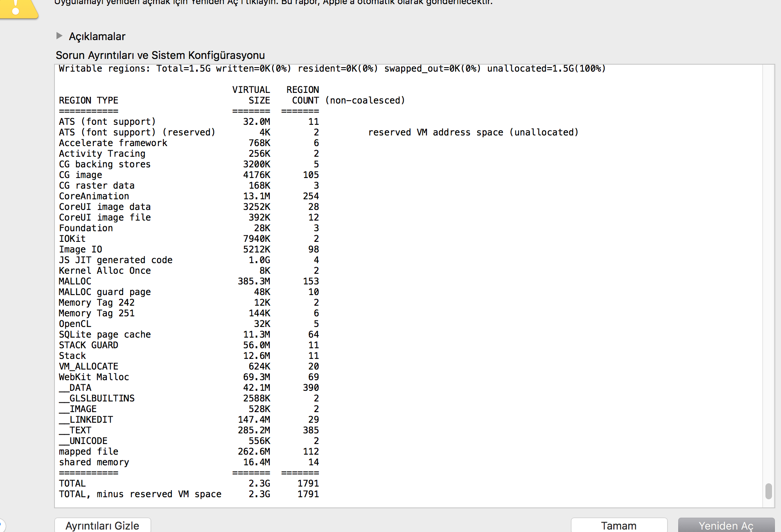Screen dimensions: 781x532
Task: Click the 'Image IO' row
Action: click(189, 249)
